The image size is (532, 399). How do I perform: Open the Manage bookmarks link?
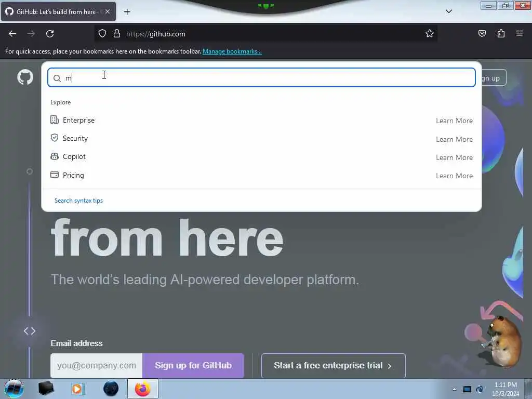pyautogui.click(x=232, y=51)
